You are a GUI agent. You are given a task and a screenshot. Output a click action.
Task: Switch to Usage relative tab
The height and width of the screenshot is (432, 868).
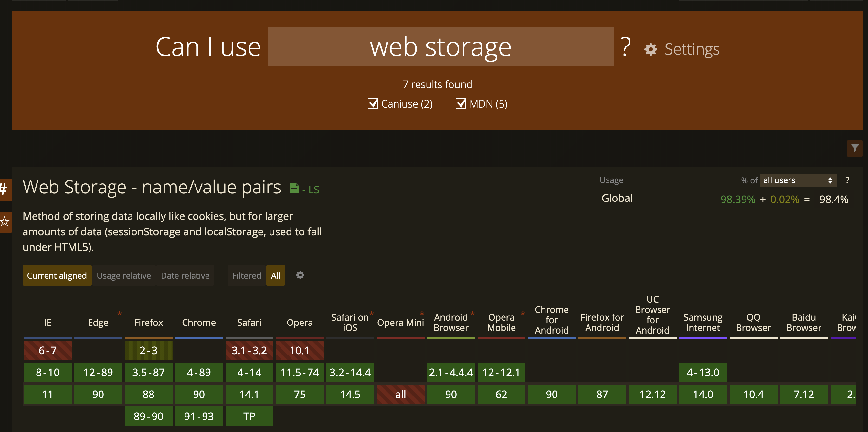coord(124,275)
